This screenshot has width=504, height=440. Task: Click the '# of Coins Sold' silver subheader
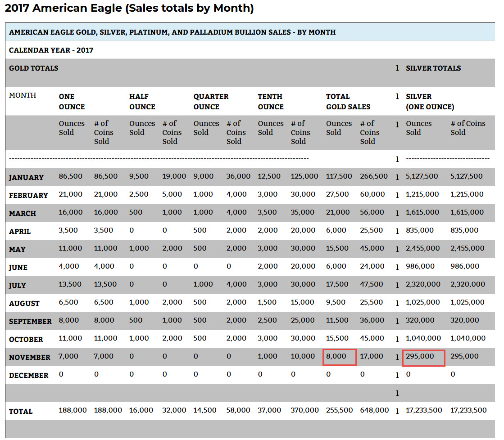(468, 128)
